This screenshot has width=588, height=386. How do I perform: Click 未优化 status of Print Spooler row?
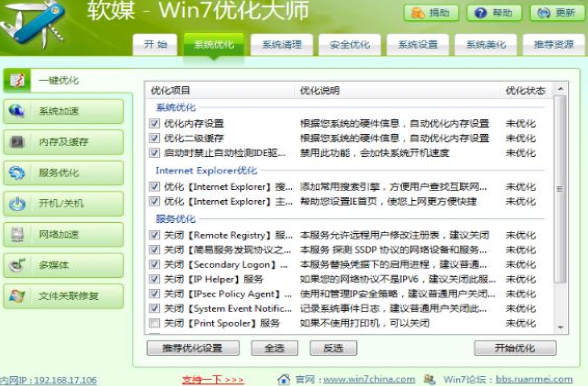(x=520, y=323)
